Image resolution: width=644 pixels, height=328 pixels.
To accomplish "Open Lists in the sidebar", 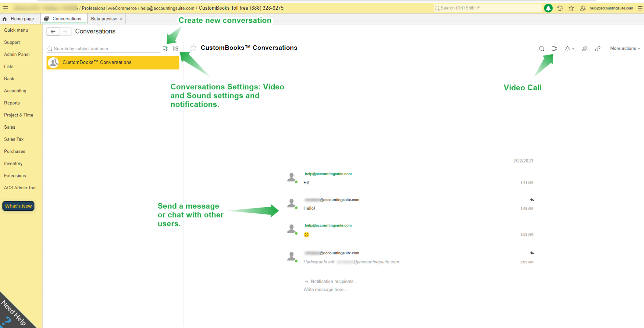I will [x=9, y=67].
